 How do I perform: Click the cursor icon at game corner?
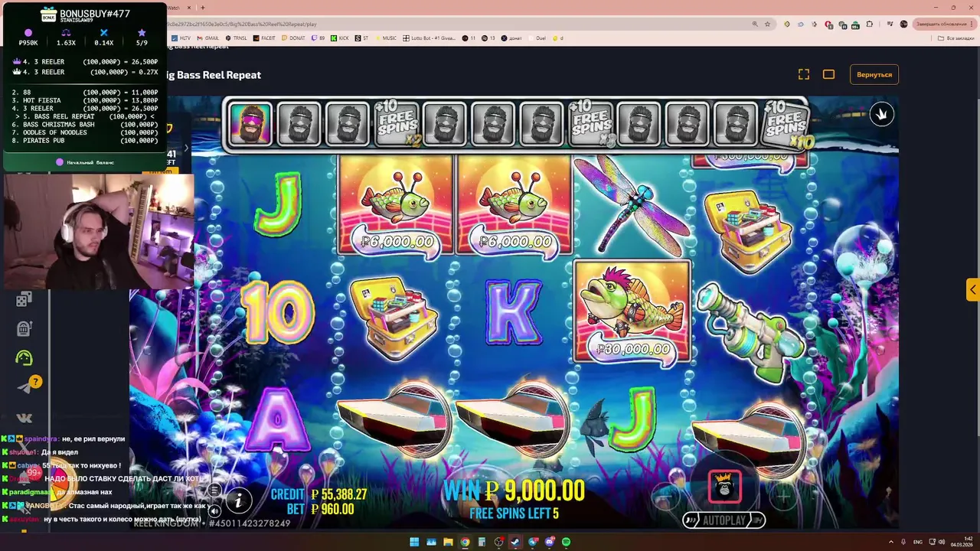[x=881, y=114]
